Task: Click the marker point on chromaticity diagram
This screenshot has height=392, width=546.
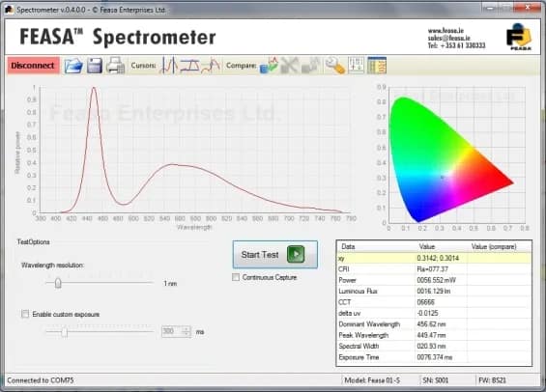Action: coord(443,177)
